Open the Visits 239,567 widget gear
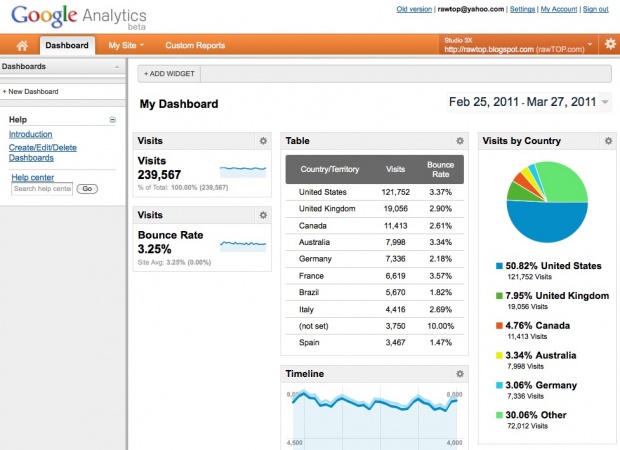The image size is (620, 450). coord(263,141)
